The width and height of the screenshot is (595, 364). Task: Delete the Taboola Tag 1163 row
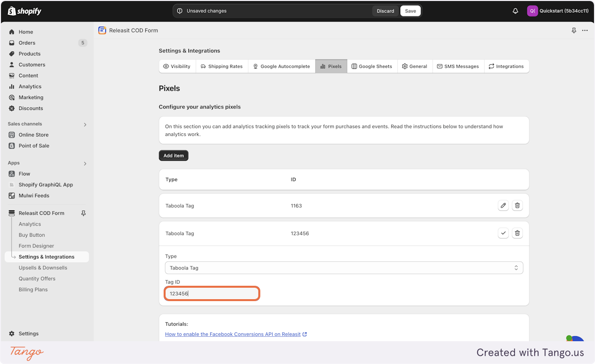pos(517,206)
